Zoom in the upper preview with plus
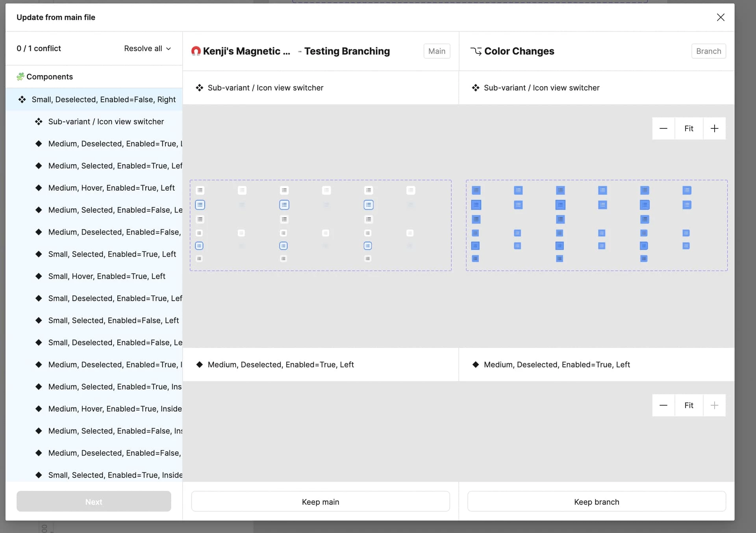756x533 pixels. click(x=714, y=128)
